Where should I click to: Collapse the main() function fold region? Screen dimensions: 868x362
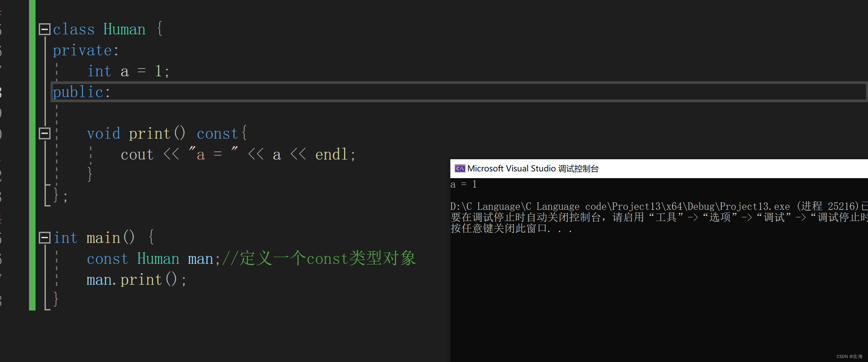[44, 237]
